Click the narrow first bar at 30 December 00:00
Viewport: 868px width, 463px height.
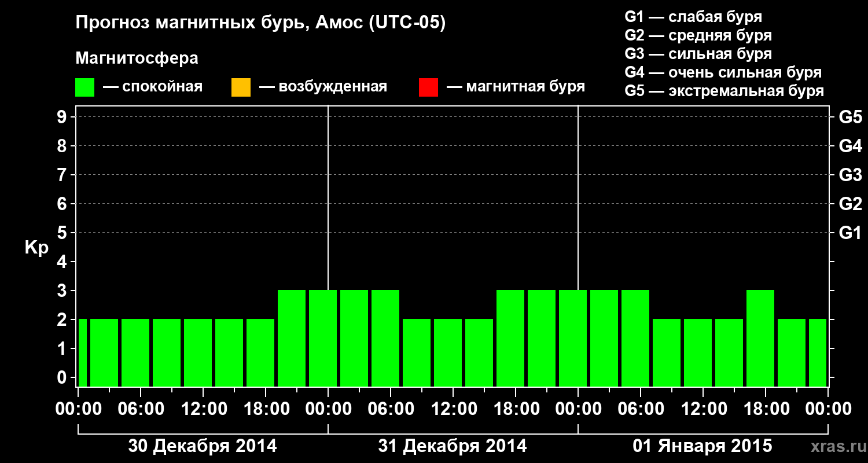click(x=82, y=352)
